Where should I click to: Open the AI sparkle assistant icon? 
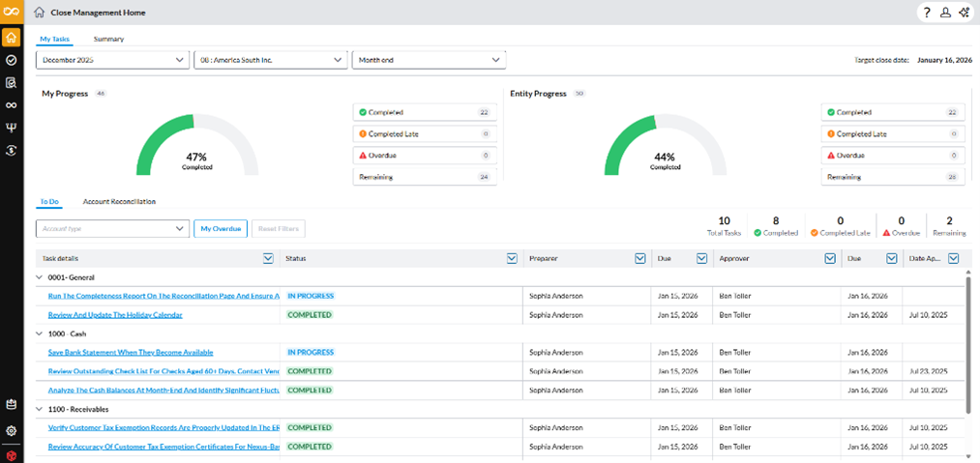(x=964, y=13)
